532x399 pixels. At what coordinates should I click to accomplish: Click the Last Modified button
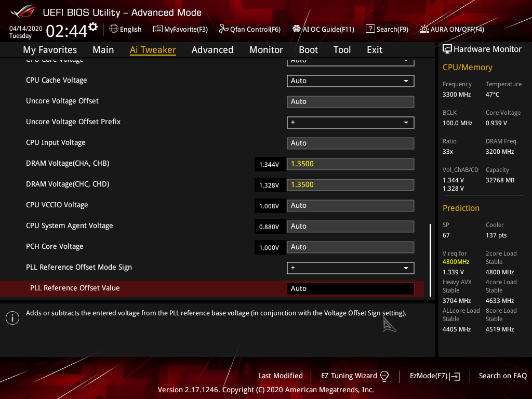coord(280,376)
